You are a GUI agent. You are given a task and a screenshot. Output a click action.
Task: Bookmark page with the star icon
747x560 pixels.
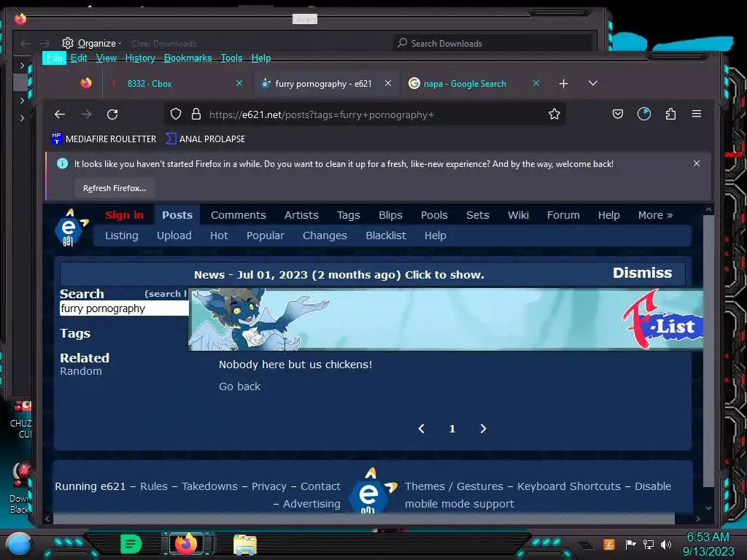554,114
